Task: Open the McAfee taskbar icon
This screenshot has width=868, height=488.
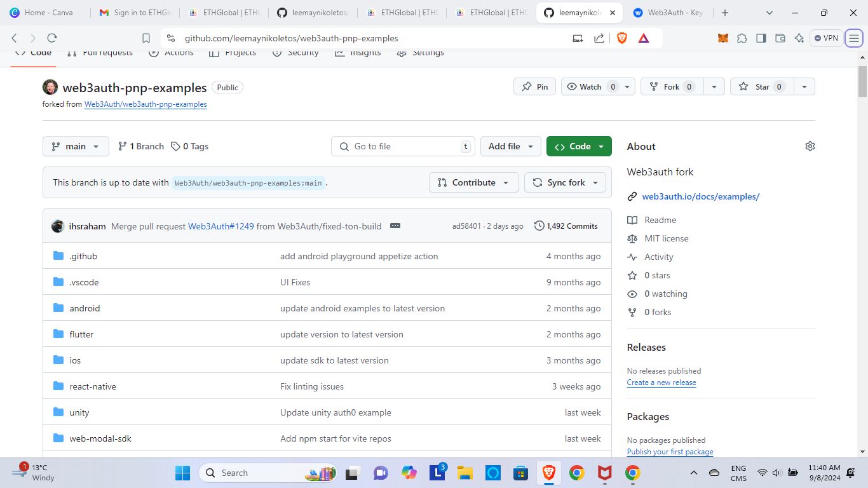Action: click(604, 473)
